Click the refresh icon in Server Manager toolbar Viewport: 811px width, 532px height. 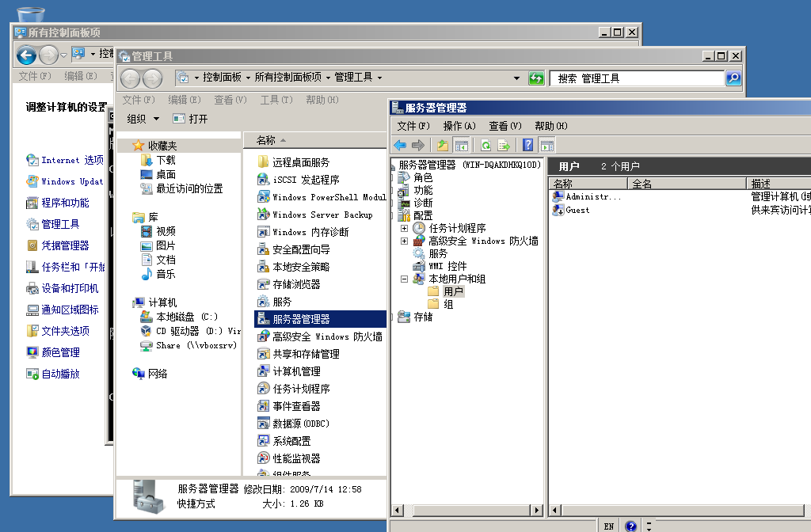485,146
